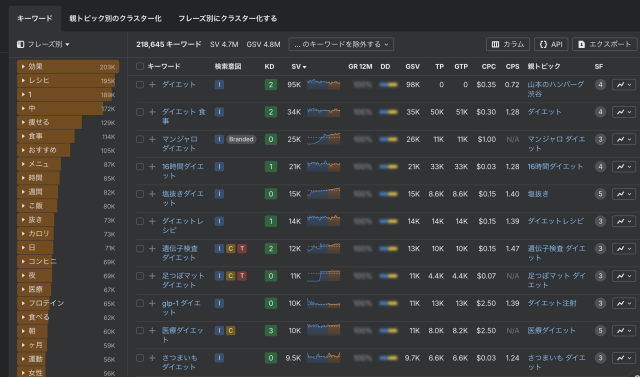Add 塩抜きダイエット with its plus icon

[x=152, y=194]
